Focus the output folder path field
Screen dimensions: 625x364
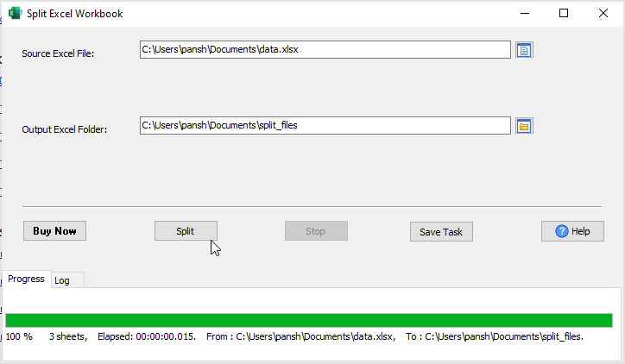(325, 126)
